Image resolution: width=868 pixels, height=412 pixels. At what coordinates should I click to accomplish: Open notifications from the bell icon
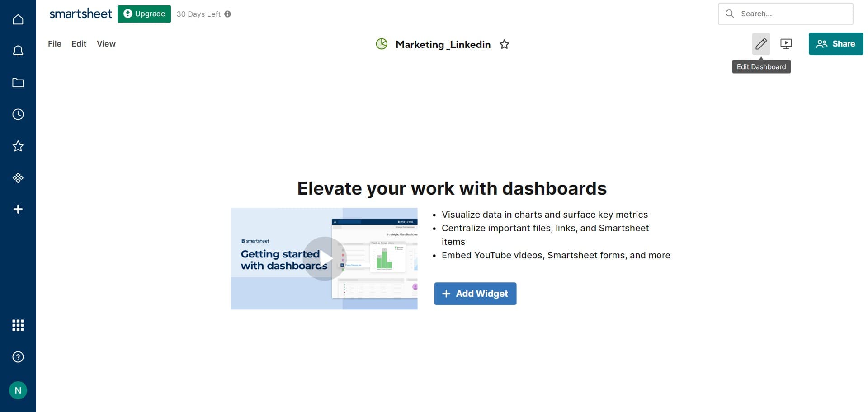coord(18,51)
